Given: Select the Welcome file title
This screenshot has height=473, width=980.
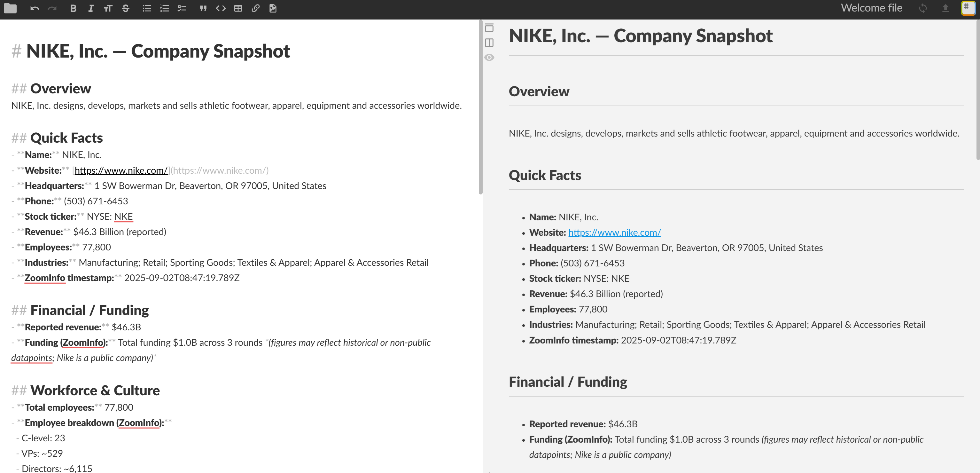Looking at the screenshot, I should pyautogui.click(x=871, y=8).
